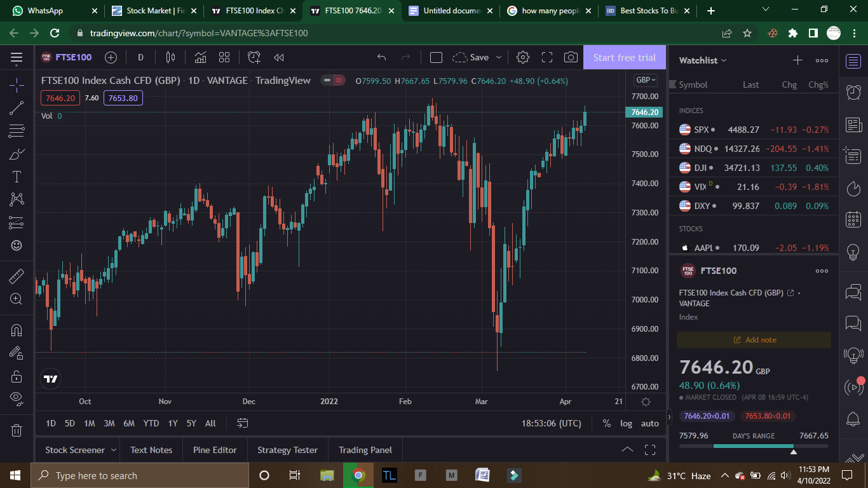Open the Fibonacci retracement tools
This screenshot has height=488, width=868.
(17, 131)
